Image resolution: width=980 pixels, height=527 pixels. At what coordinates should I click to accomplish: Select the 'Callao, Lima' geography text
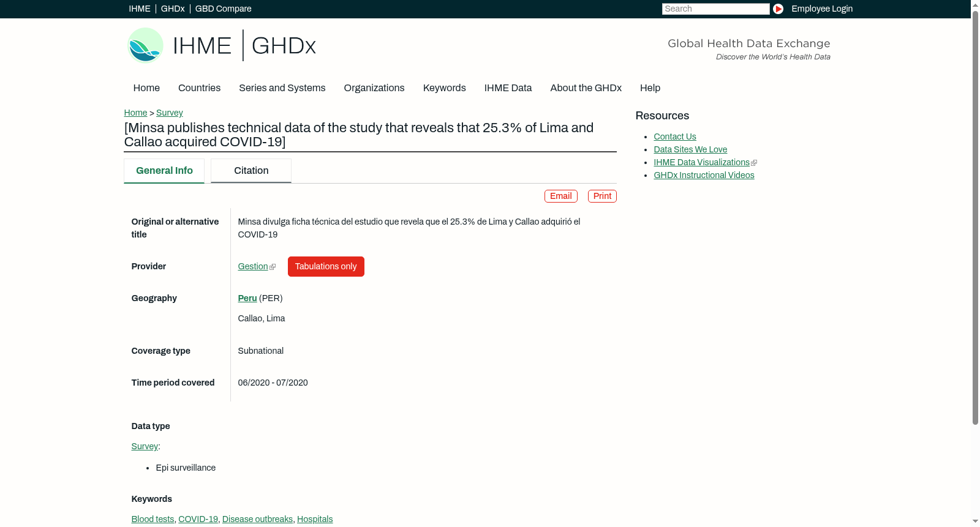click(x=262, y=318)
